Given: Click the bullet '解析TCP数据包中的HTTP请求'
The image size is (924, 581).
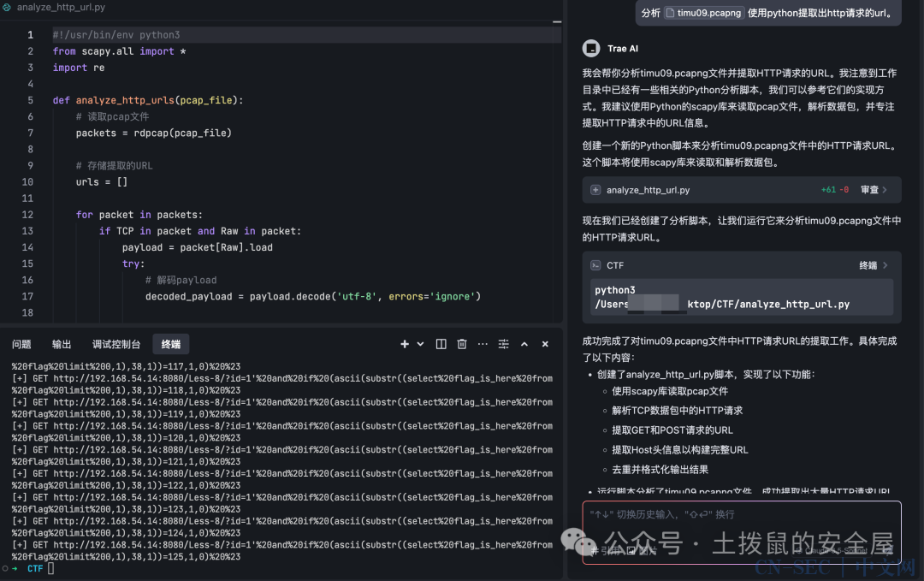Looking at the screenshot, I should coord(677,411).
